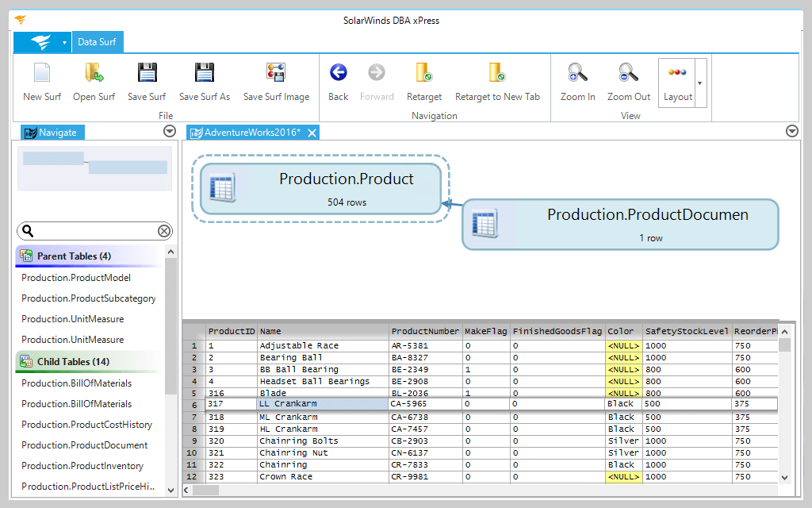
Task: Open a surf file with Open Surf
Action: (x=94, y=74)
